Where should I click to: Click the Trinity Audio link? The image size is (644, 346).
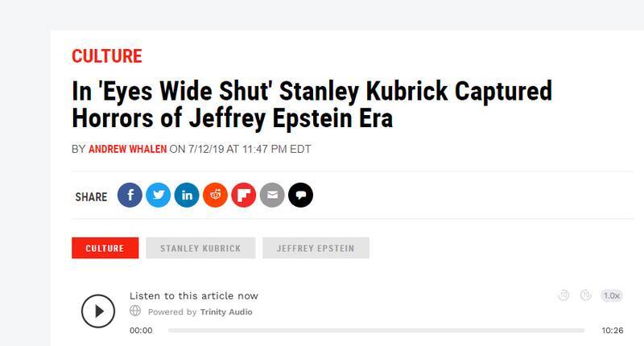click(x=226, y=311)
